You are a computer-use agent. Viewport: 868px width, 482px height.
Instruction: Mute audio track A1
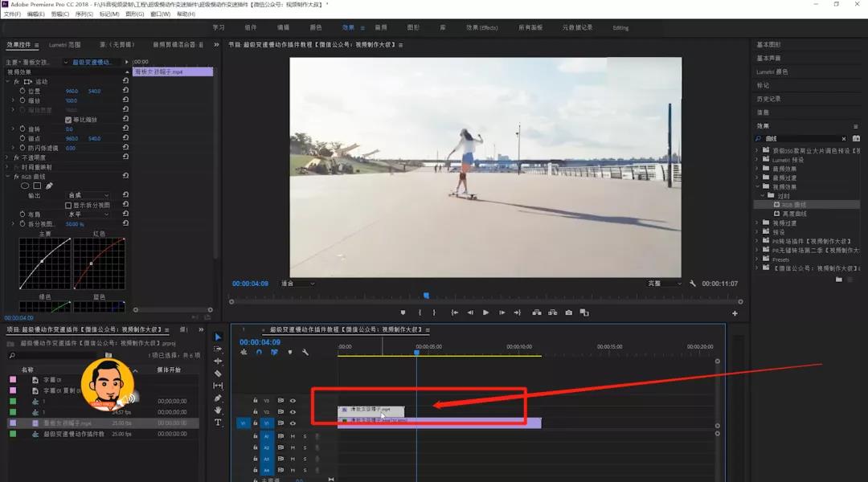pos(293,437)
